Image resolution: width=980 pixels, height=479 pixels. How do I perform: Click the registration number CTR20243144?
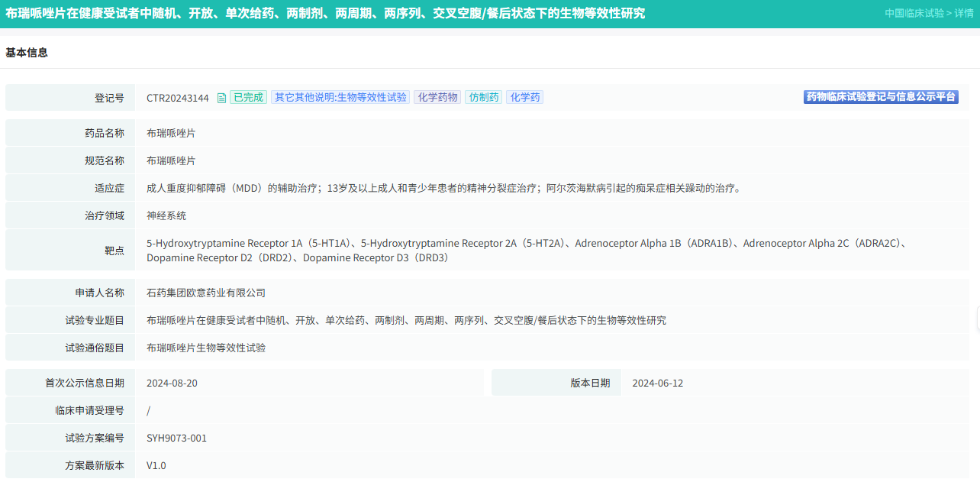point(178,98)
